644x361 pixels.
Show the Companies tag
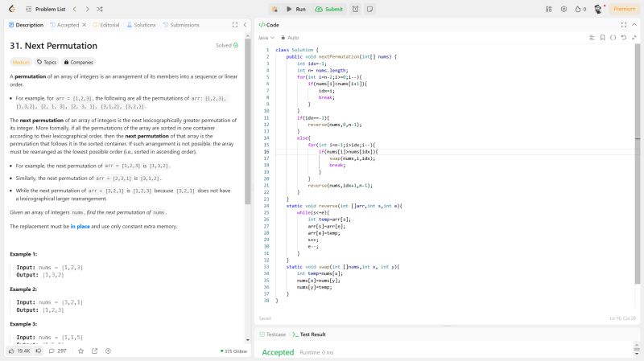pyautogui.click(x=78, y=63)
